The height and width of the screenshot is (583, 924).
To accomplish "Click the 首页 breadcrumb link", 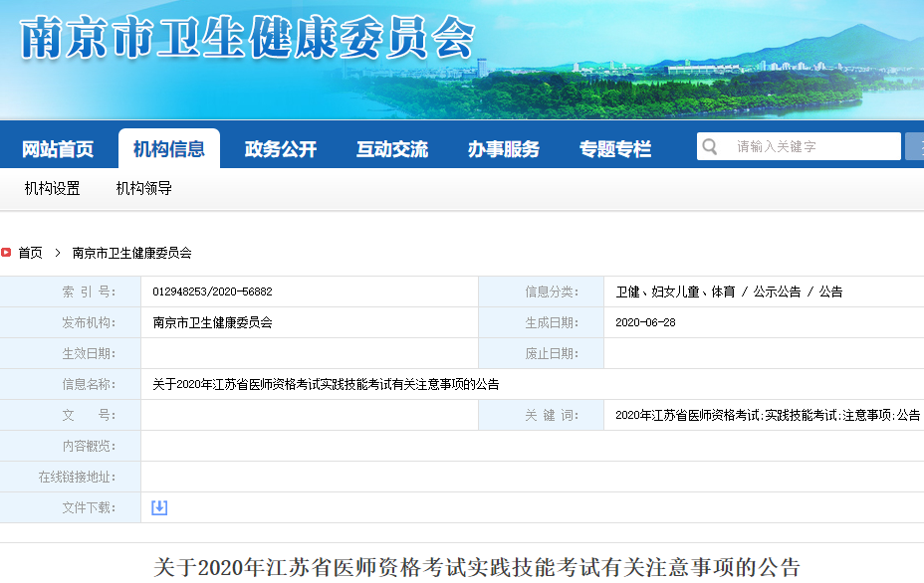I will pos(31,253).
